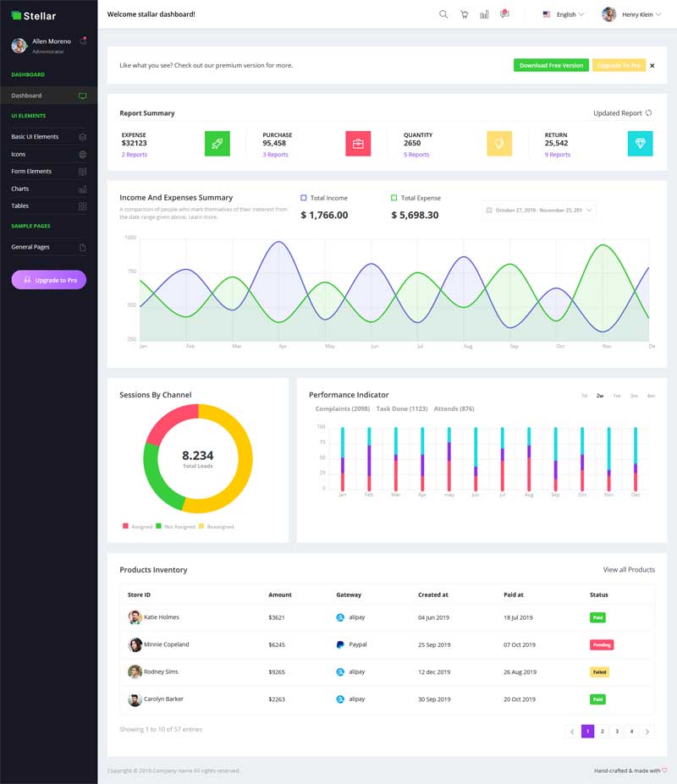Click the yellow Quantity icon tile

click(x=499, y=144)
